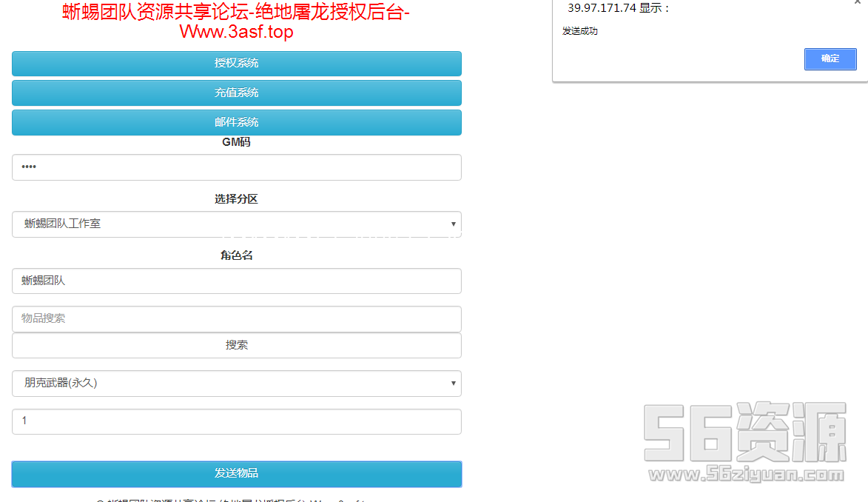Open the item dropdown showing 朋克武器(永久)
This screenshot has height=502, width=868.
tap(237, 383)
